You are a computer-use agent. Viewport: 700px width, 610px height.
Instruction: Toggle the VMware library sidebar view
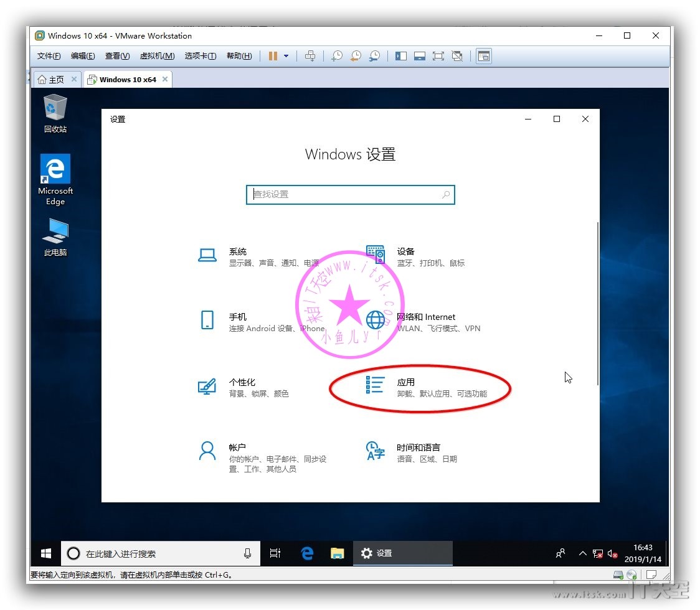tap(401, 56)
